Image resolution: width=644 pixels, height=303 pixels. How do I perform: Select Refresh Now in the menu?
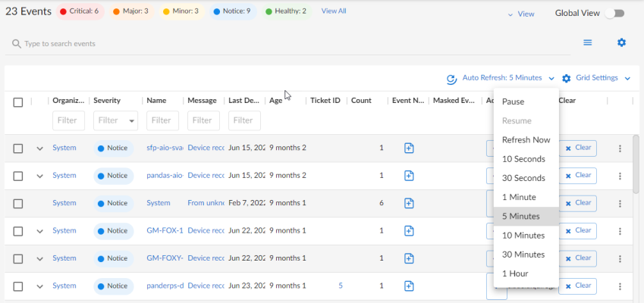click(526, 140)
